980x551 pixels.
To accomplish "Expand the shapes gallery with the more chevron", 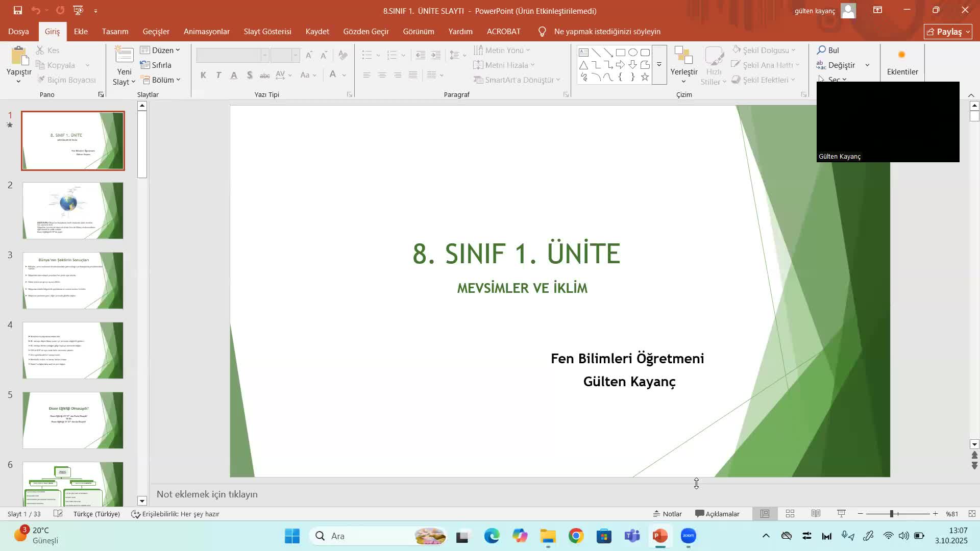I will [659, 65].
